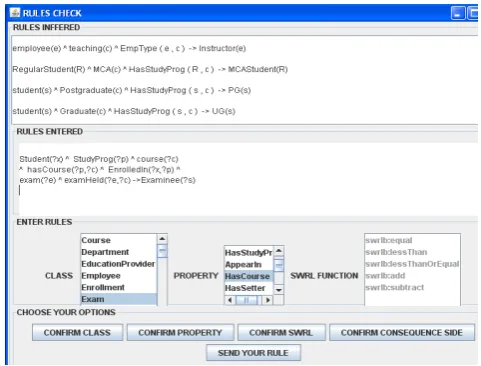Click the class list scrollbar thumb
The height and width of the screenshot is (366, 481).
162,251
